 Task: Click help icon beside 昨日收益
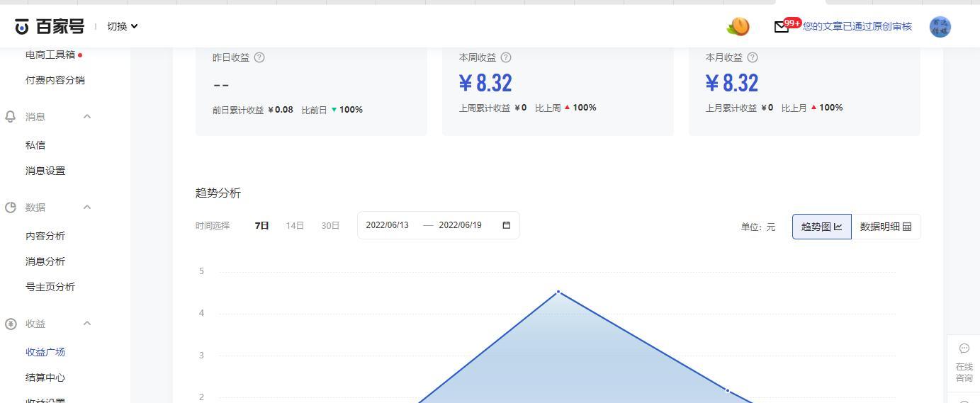point(259,57)
